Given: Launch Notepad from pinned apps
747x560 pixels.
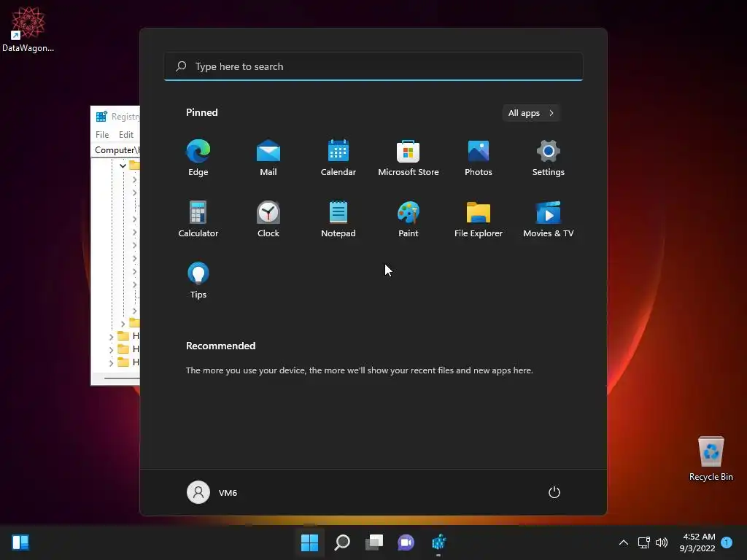Looking at the screenshot, I should [x=338, y=219].
